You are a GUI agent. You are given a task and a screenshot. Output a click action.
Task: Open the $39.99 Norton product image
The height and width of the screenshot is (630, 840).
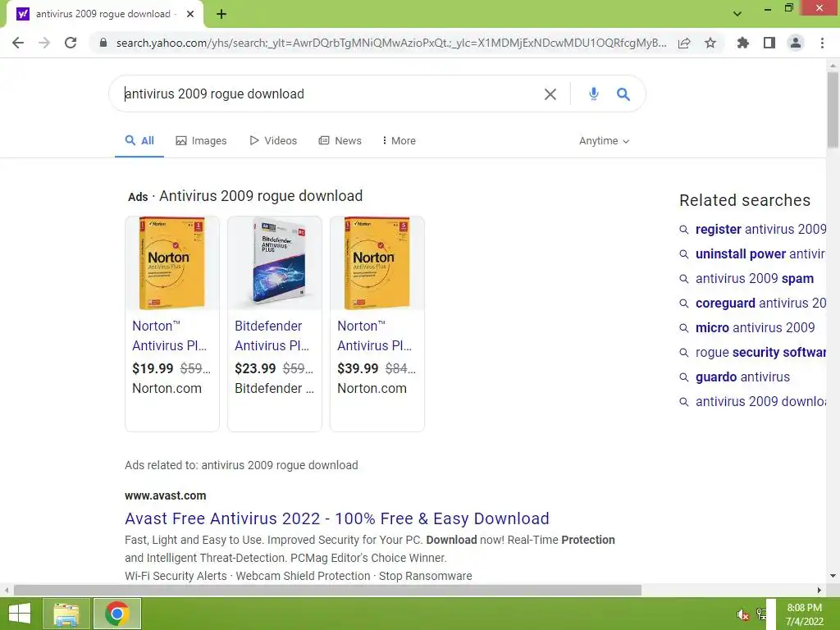pyautogui.click(x=377, y=263)
